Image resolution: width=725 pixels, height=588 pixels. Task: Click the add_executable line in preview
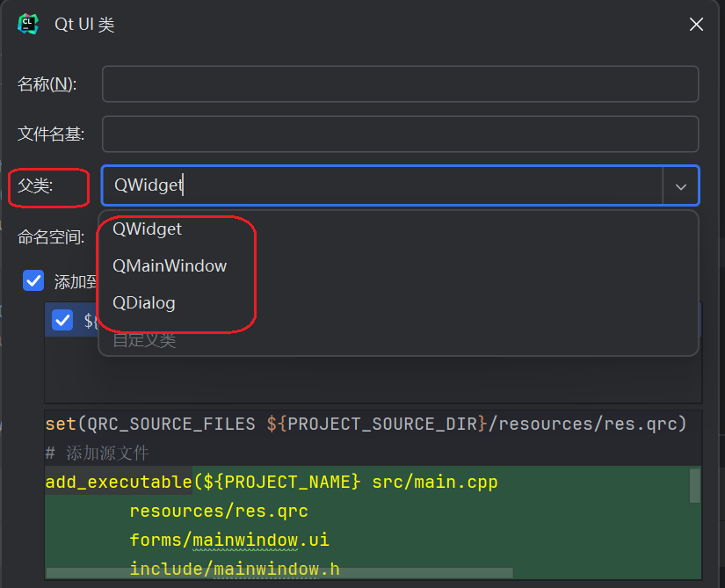coord(272,482)
